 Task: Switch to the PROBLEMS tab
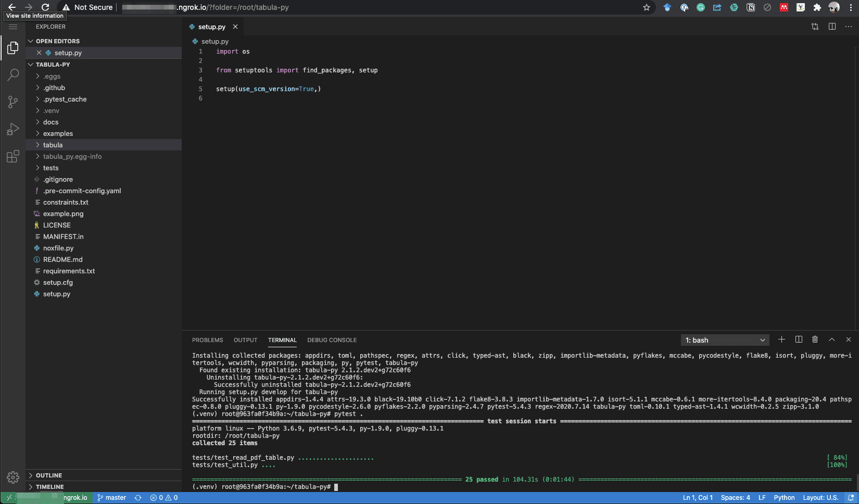pos(207,340)
